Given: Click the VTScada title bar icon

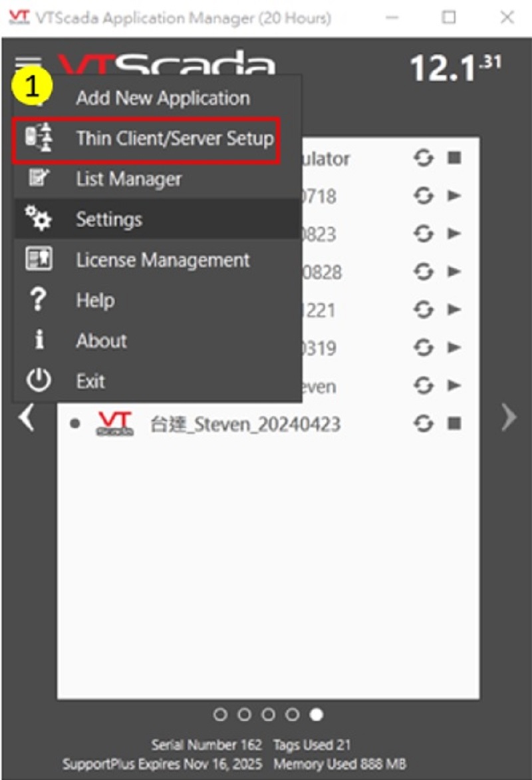Looking at the screenshot, I should pyautogui.click(x=19, y=17).
